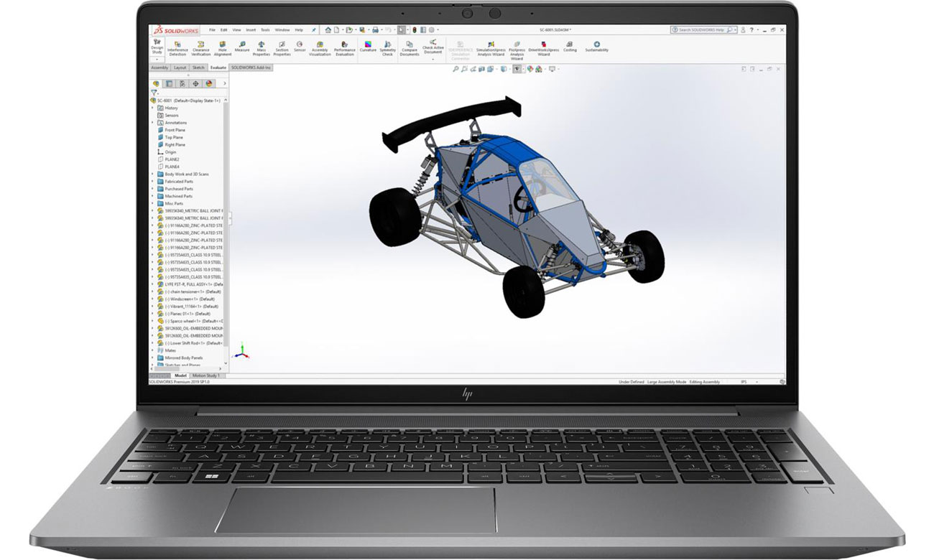This screenshot has width=934, height=560.
Task: Select the Measure tool
Action: click(x=242, y=47)
